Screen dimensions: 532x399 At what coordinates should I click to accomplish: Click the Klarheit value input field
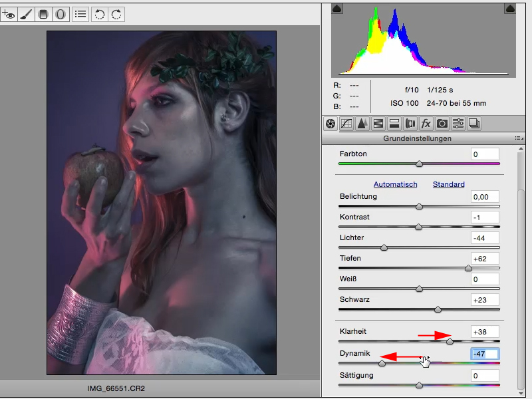[x=485, y=332]
